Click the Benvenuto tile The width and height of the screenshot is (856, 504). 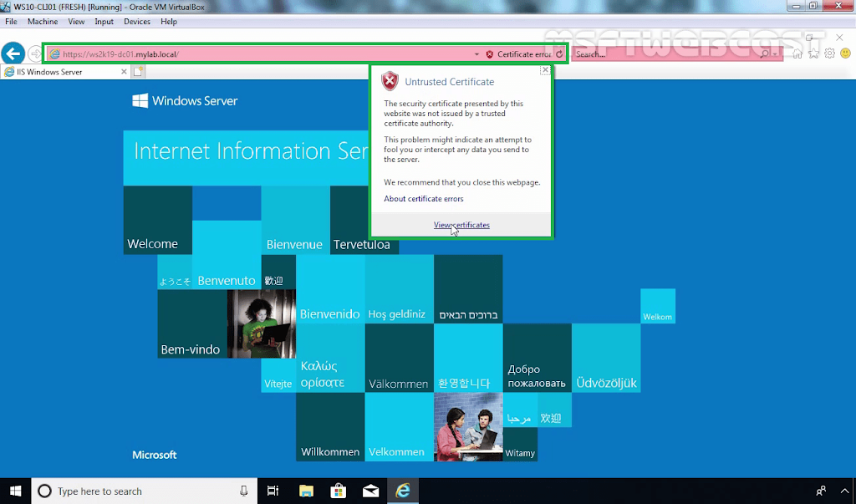pyautogui.click(x=227, y=255)
